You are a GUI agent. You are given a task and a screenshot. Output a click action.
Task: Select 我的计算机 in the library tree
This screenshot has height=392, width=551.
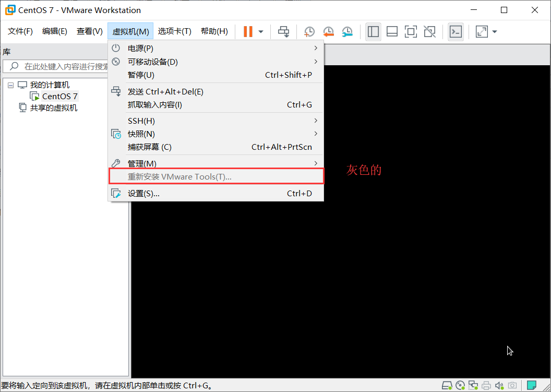[50, 85]
